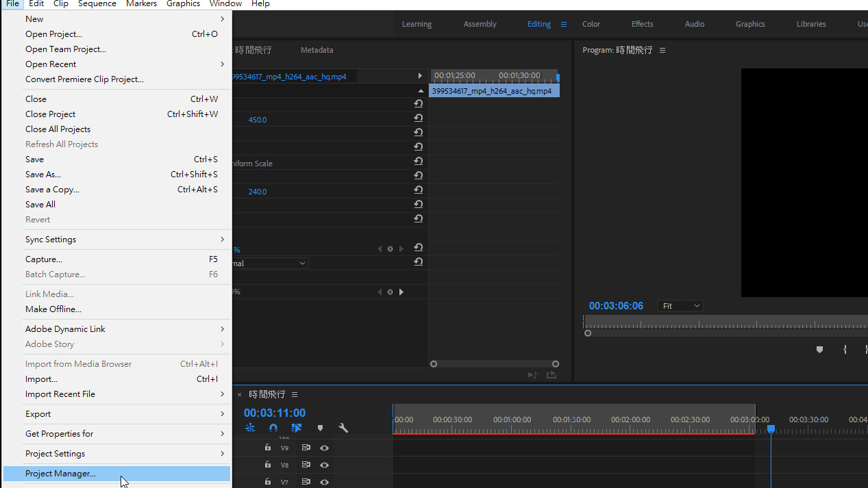Hide track V9 output eye
This screenshot has height=488, width=868.
(325, 448)
